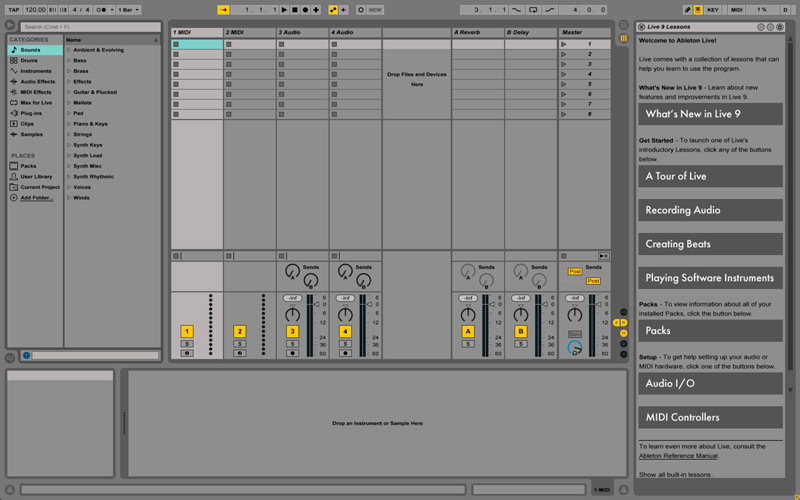Expand the Ambient & Evolving folder
The height and width of the screenshot is (500, 800).
69,50
